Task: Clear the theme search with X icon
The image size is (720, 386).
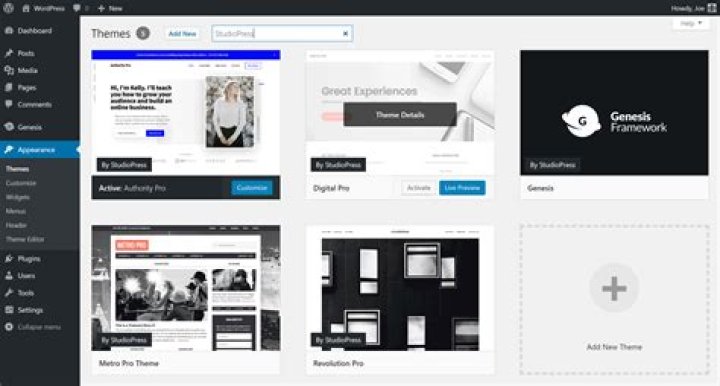Action: coord(345,34)
